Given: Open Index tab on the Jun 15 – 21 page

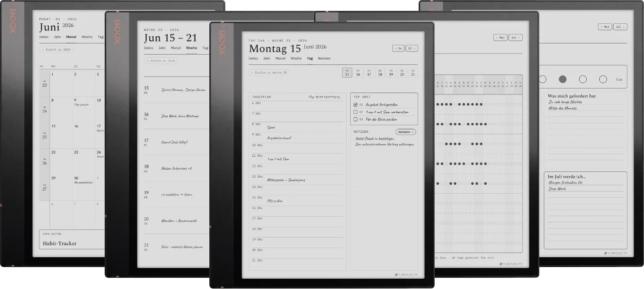Looking at the screenshot, I should (148, 48).
